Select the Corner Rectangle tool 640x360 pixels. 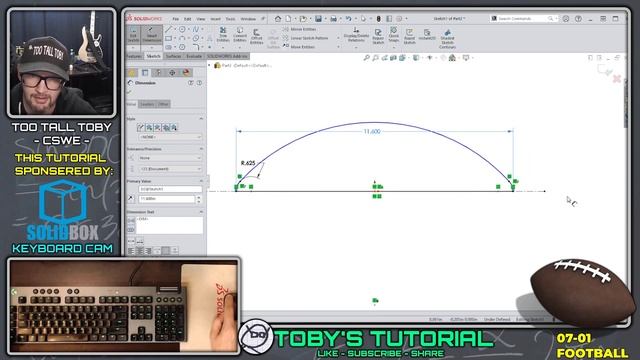[169, 38]
